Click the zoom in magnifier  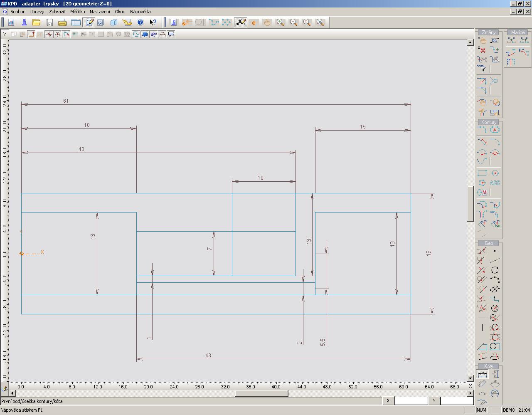[281, 22]
